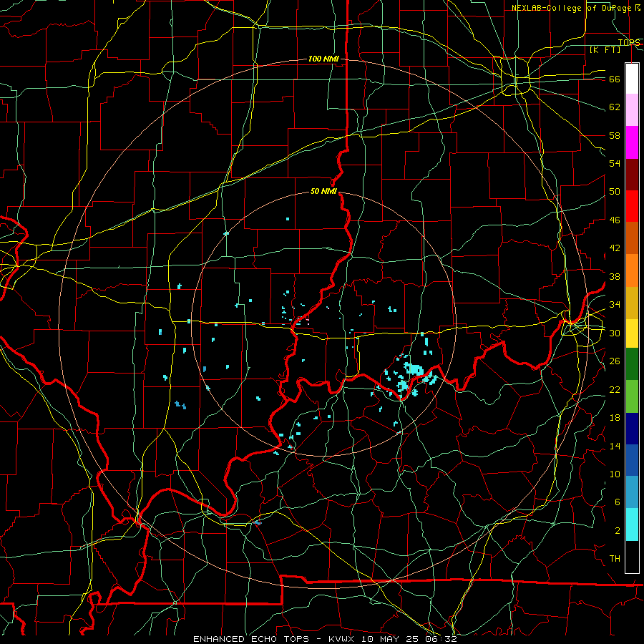Image resolution: width=644 pixels, height=644 pixels.
Task: Click the 10 legend value
Action: click(x=615, y=474)
